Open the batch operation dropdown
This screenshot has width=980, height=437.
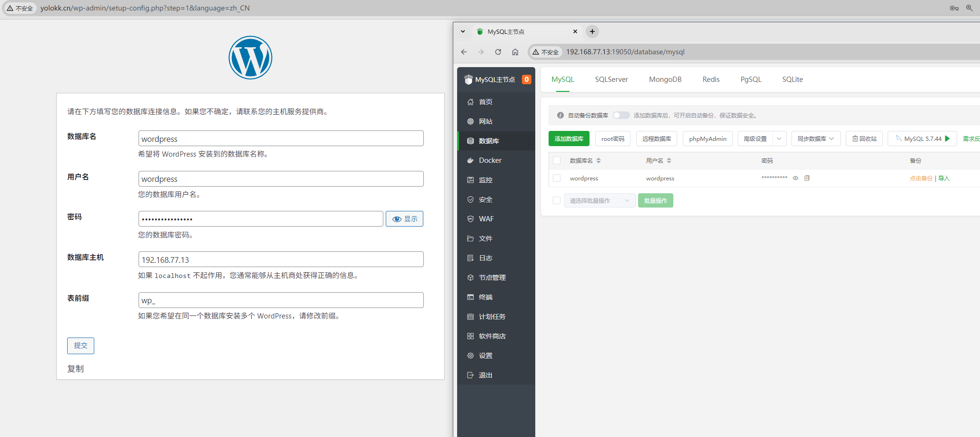600,200
